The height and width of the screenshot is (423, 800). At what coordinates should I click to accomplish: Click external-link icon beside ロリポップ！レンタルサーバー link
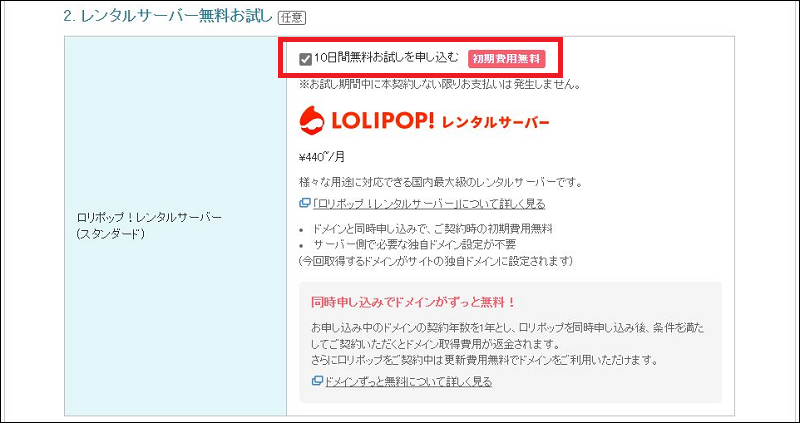point(304,204)
